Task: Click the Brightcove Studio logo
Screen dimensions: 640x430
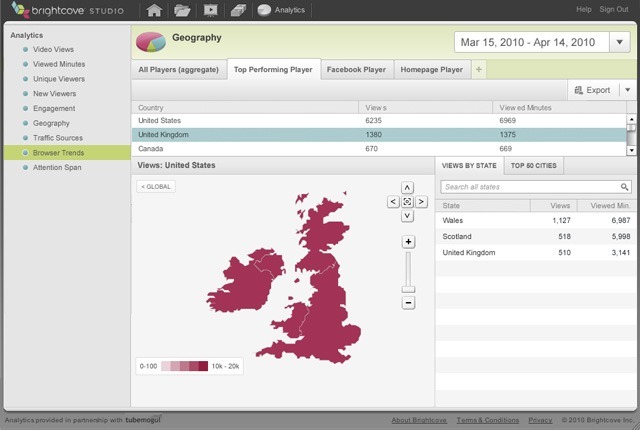Action: pos(68,10)
